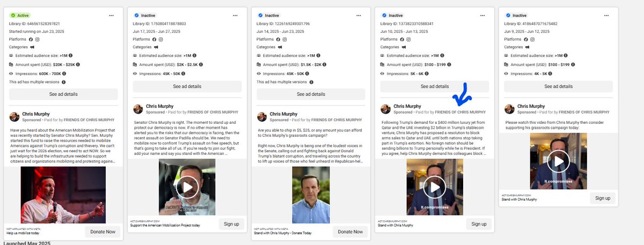Click Categories megaphone icon on Jun 17 ad
644x245 pixels.
[x=157, y=47]
